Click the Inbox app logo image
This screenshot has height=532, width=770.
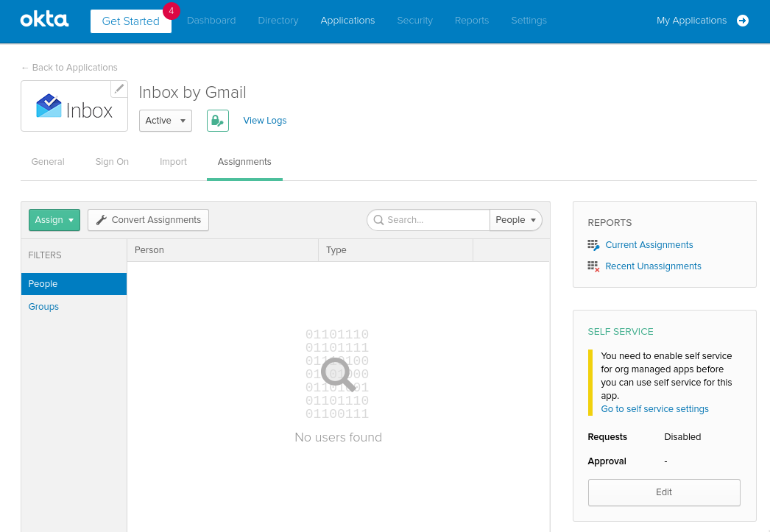[74, 107]
